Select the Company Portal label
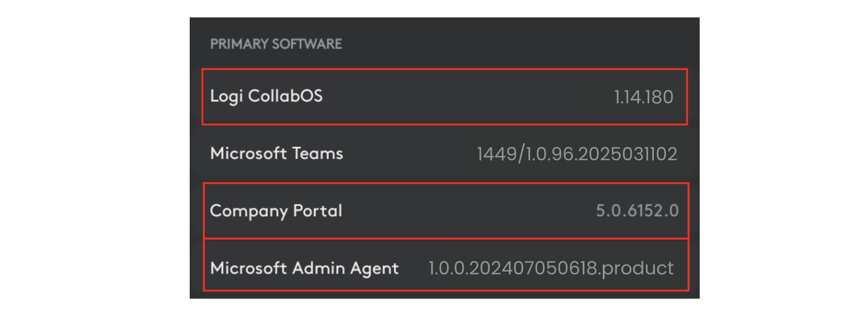This screenshot has width=868, height=315. [x=276, y=211]
